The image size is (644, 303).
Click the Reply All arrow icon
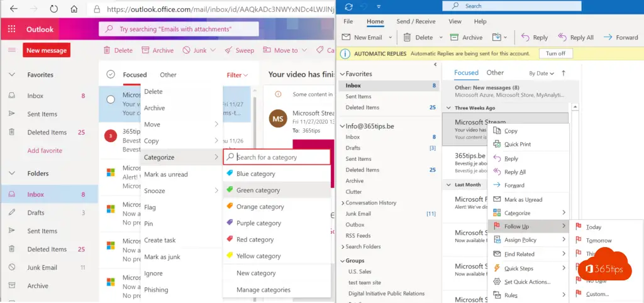point(561,38)
